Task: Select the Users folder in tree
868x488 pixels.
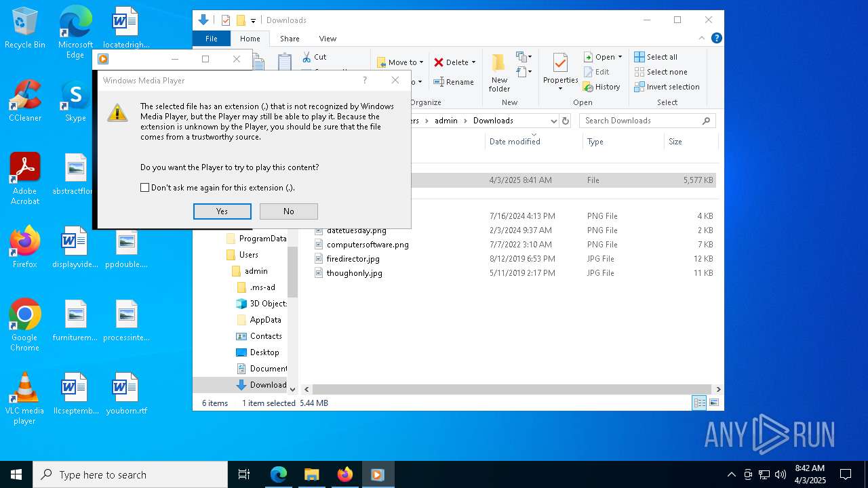Action: [x=248, y=255]
